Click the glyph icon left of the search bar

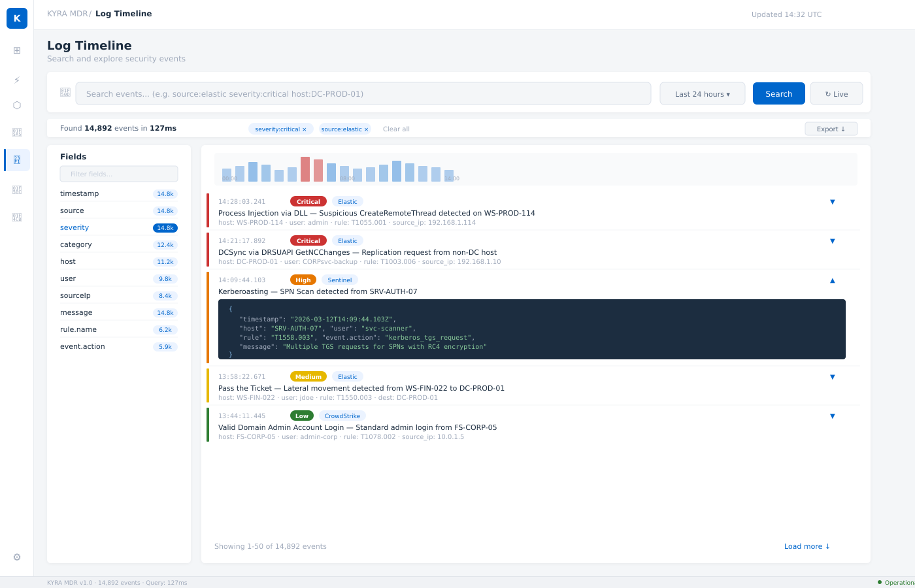point(65,93)
